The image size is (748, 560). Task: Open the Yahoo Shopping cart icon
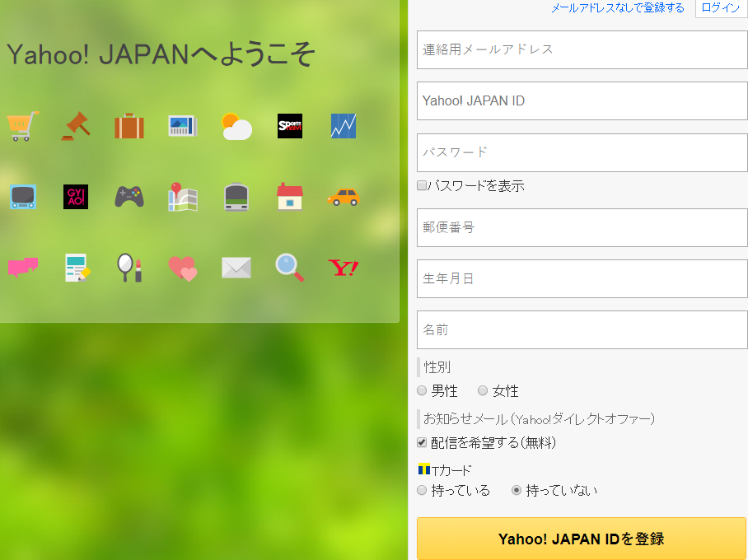pos(22,126)
